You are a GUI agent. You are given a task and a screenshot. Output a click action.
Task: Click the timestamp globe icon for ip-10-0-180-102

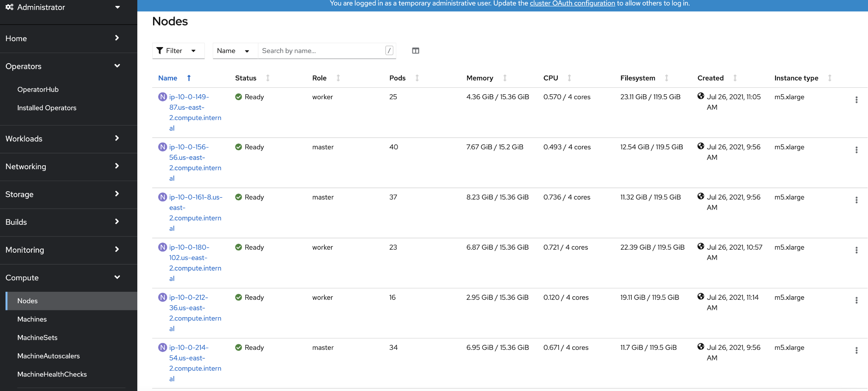coord(701,247)
